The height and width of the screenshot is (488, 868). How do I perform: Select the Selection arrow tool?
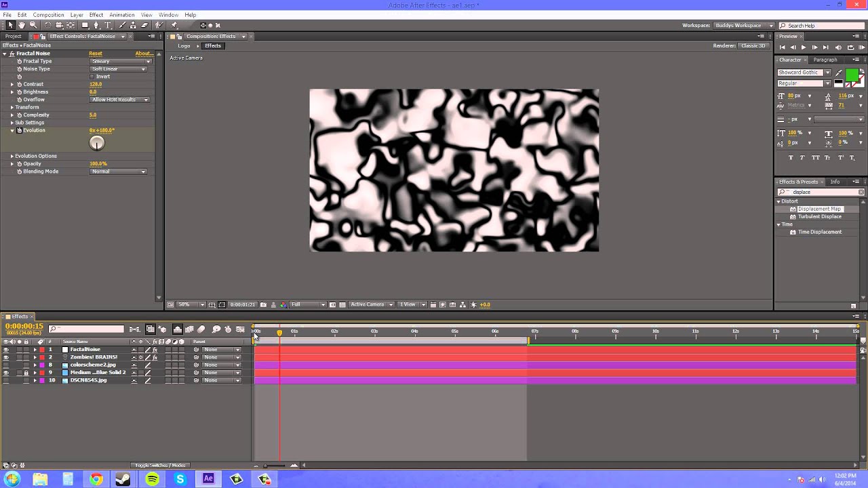(10, 26)
